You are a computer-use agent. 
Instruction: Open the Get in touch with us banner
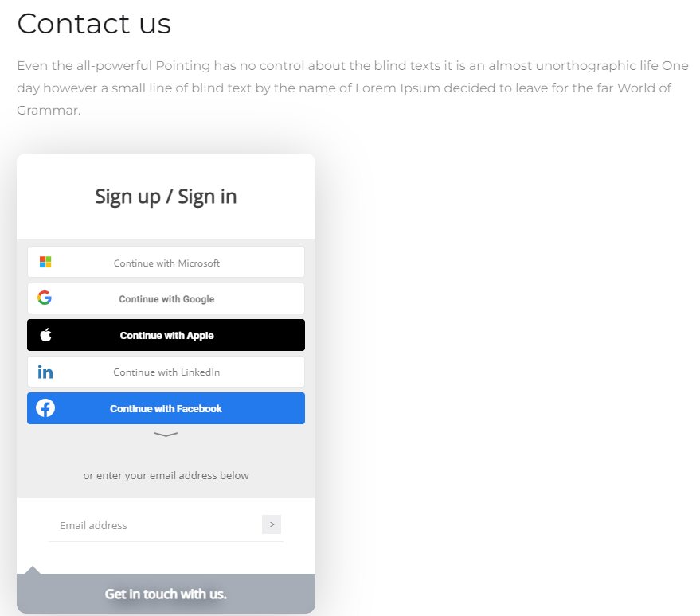pyautogui.click(x=166, y=594)
